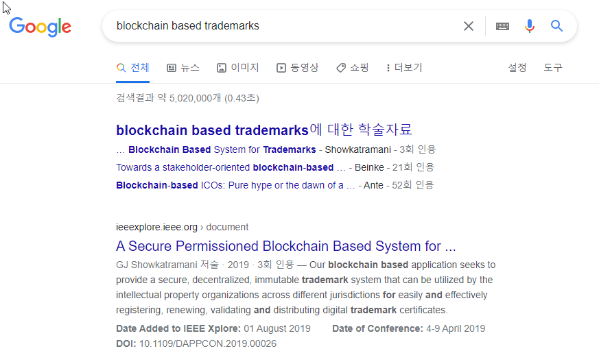Start voice search with microphone icon
599x364 pixels.
530,26
